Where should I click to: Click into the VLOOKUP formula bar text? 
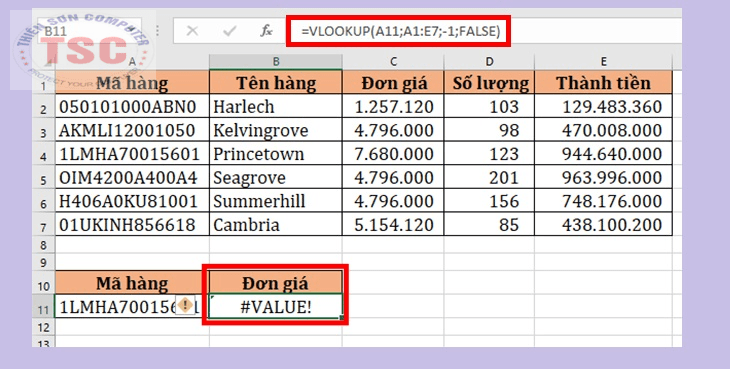(400, 31)
